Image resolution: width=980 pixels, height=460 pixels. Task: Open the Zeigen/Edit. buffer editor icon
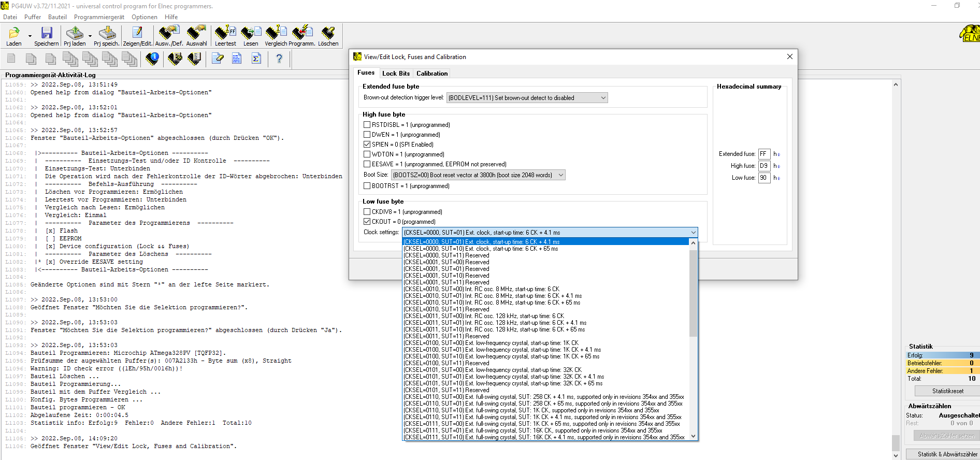tap(137, 33)
